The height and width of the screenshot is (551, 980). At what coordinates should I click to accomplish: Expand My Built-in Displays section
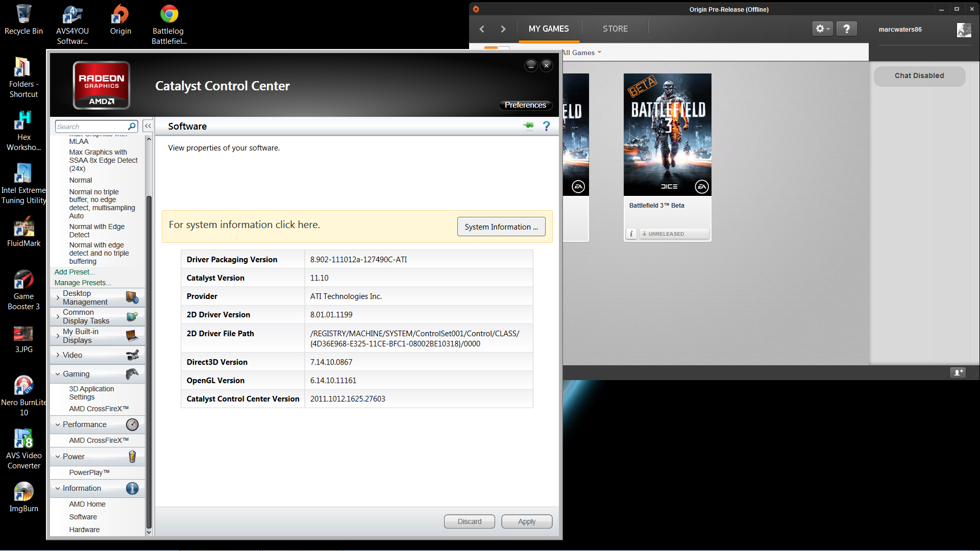click(x=58, y=336)
